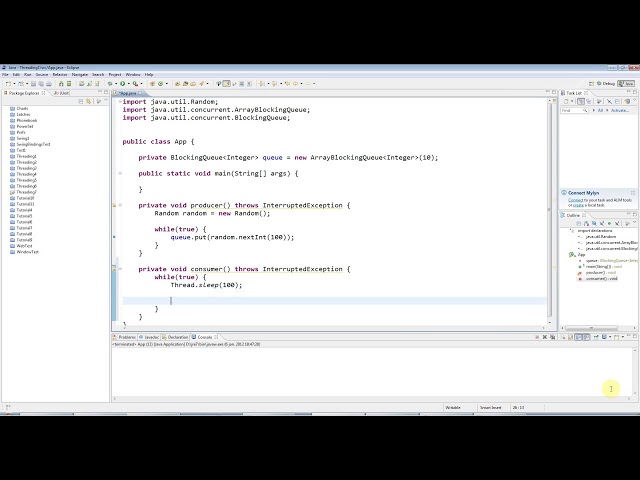Switch to the Declaration tab
Screen dimensions: 640x480
[176, 337]
